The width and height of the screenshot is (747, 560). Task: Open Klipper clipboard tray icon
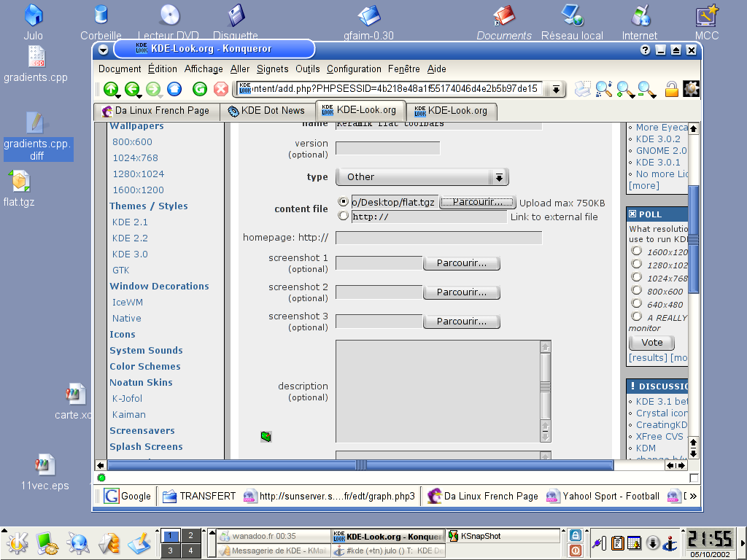pos(617,542)
